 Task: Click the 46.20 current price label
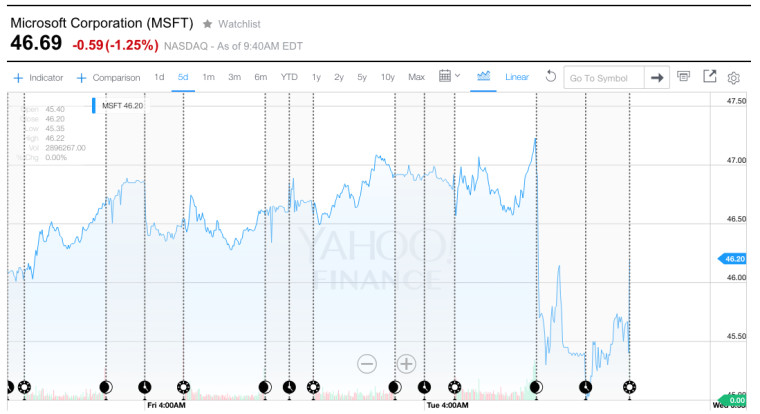[x=737, y=258]
